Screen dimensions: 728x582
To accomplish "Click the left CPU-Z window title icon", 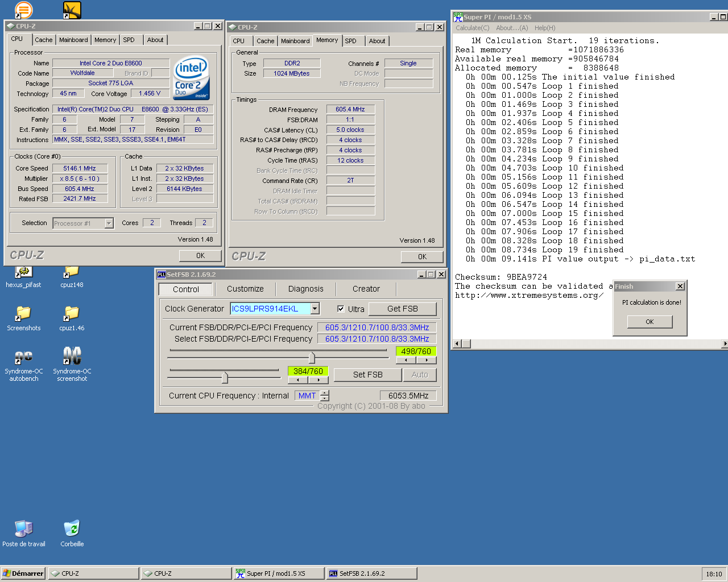I will coord(10,26).
